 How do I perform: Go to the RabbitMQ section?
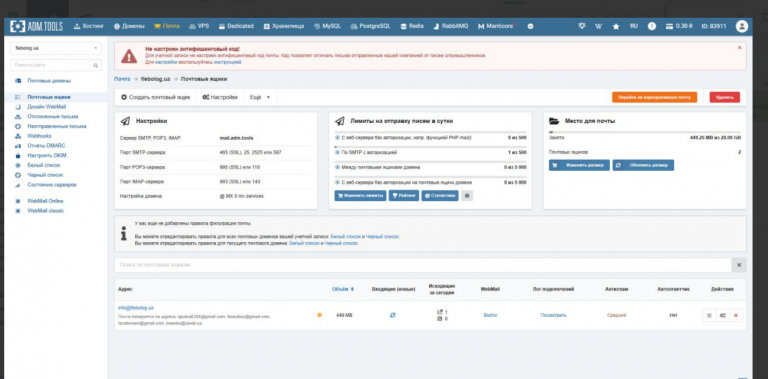451,26
